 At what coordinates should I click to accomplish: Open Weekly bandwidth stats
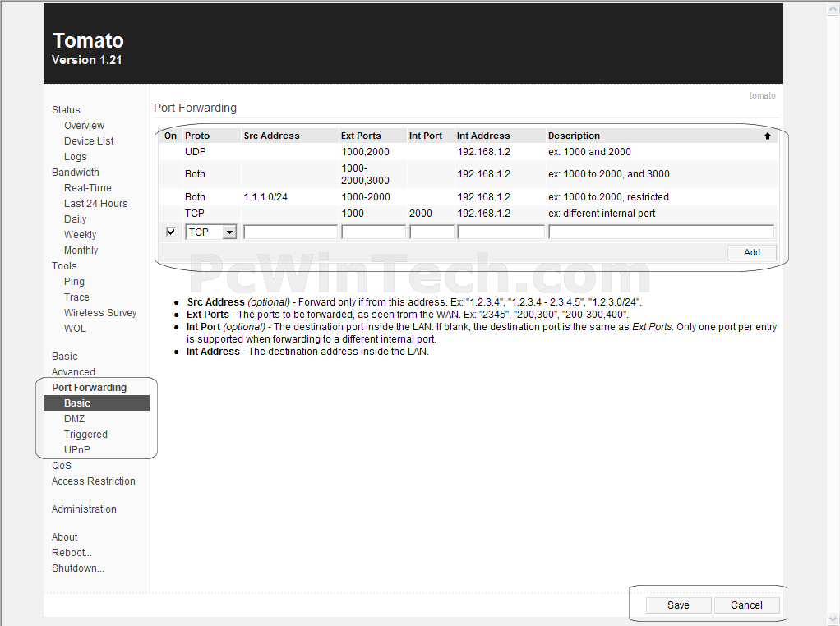(81, 235)
